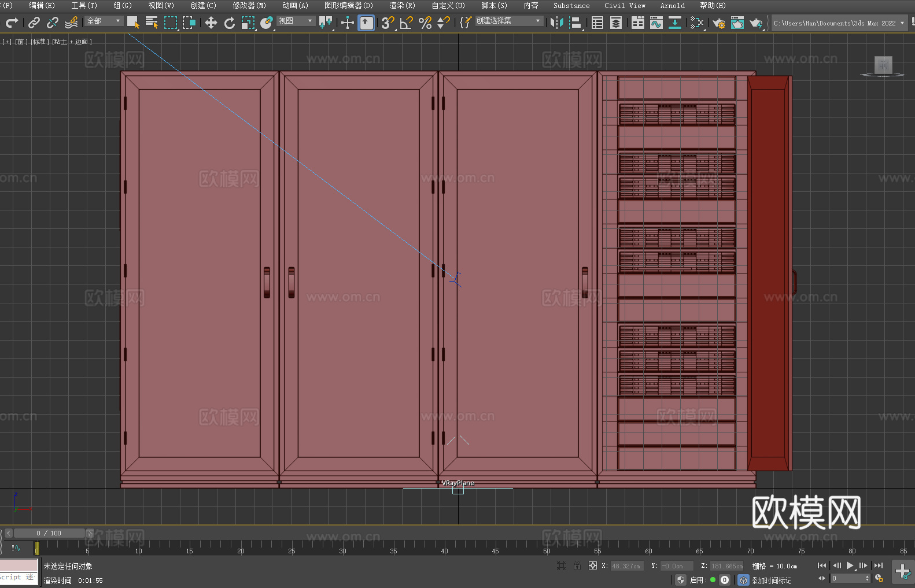Step time slider forward with right arrow

pos(90,533)
